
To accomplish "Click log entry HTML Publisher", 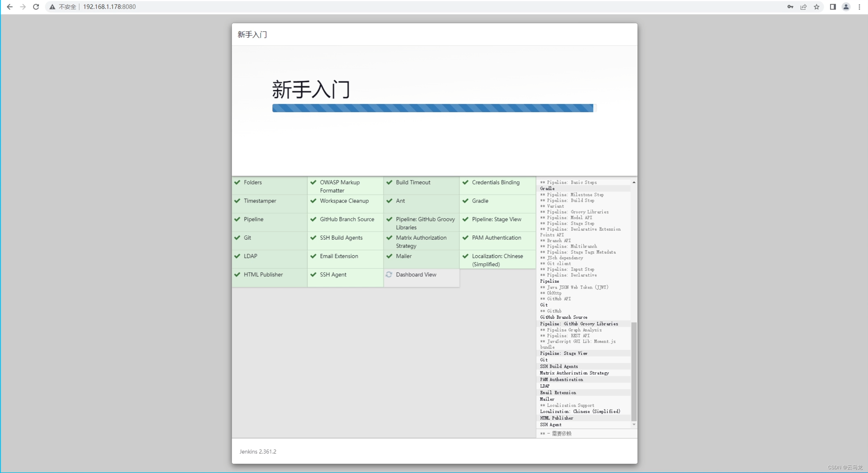I will point(557,418).
